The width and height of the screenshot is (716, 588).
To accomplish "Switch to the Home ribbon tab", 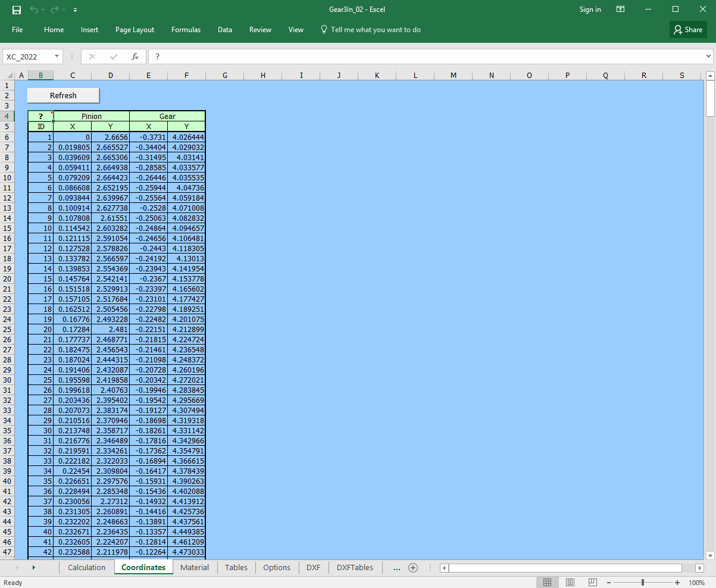I will coord(54,30).
